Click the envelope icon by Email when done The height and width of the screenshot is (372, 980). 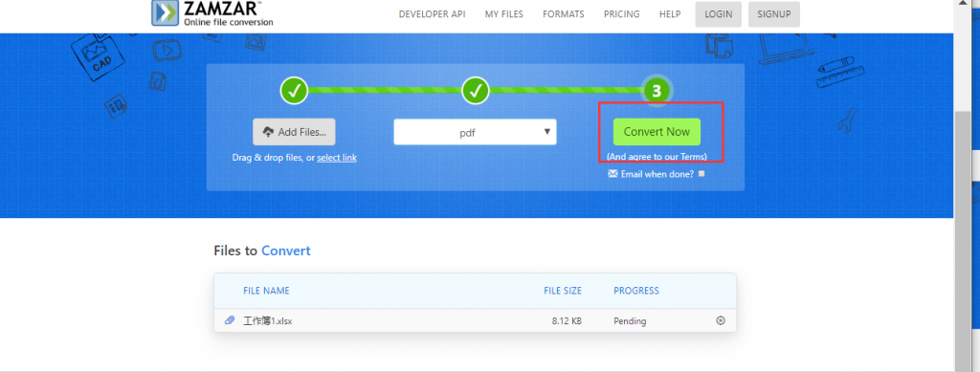(x=612, y=174)
